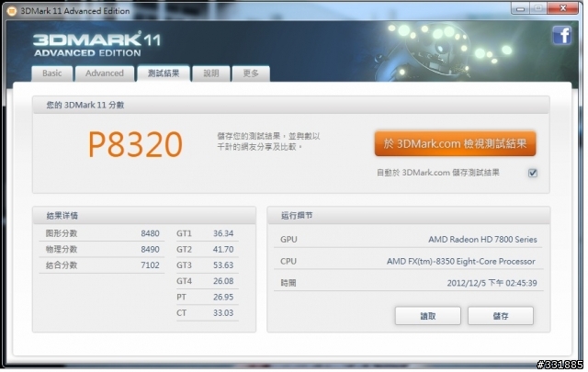Select the GT3 result 53.63

[x=223, y=265]
